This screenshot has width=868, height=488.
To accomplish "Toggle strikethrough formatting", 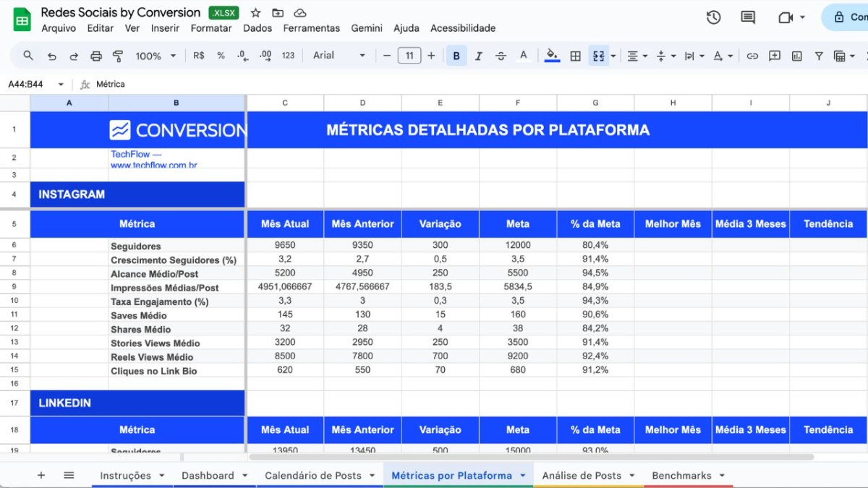I will pos(501,56).
